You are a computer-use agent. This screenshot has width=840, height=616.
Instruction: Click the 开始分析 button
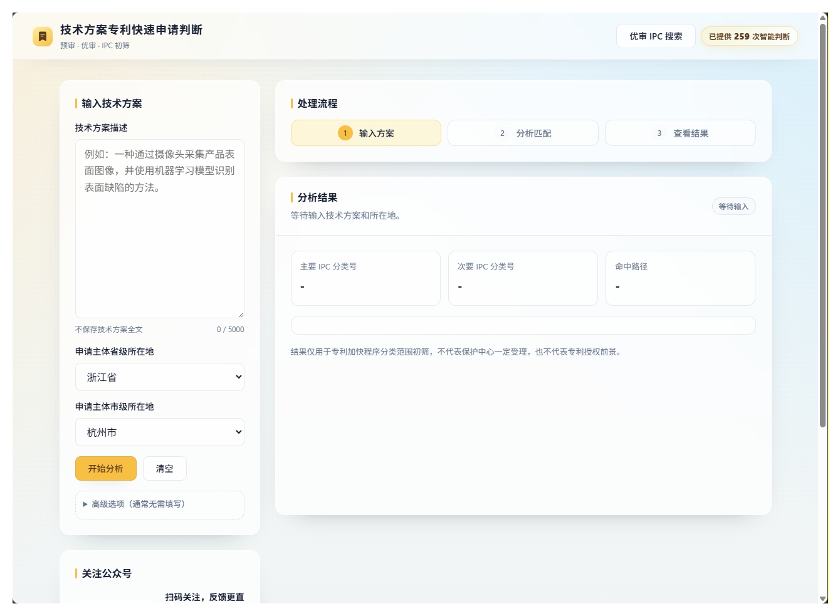[106, 469]
